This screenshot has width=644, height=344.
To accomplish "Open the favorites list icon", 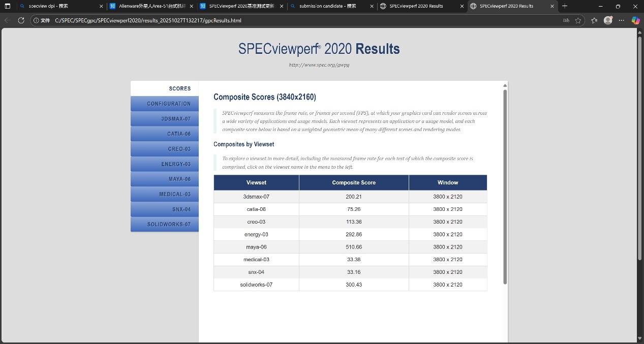I will 594,20.
